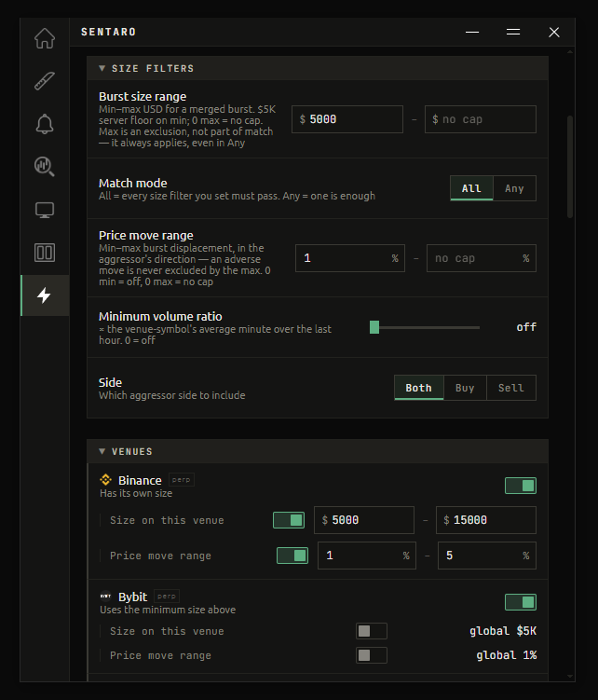
Task: Click the Binance perp tag
Action: (x=182, y=480)
